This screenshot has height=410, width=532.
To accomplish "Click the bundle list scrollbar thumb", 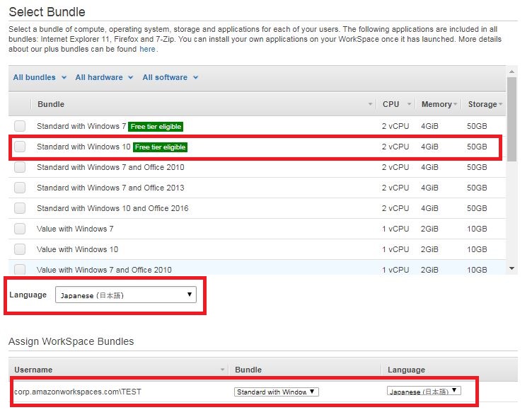I will coord(511,119).
